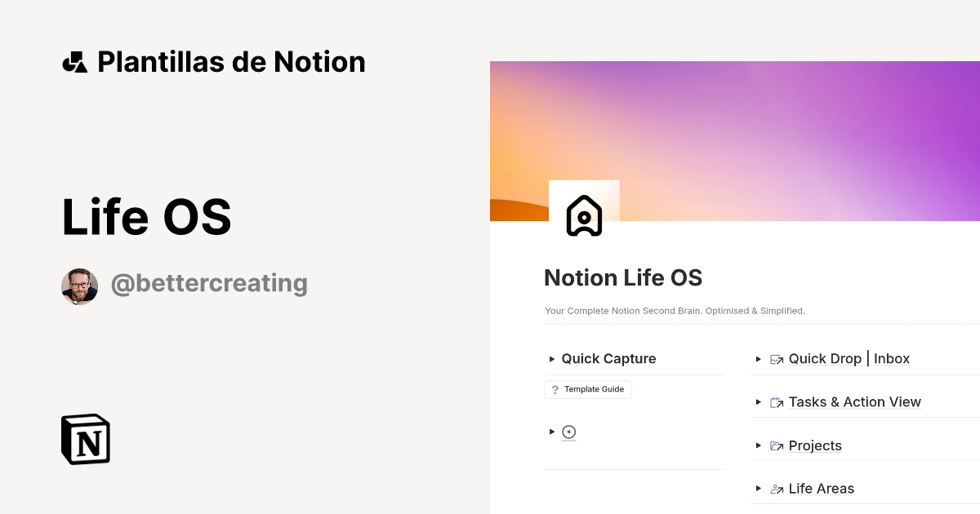Image resolution: width=980 pixels, height=514 pixels.
Task: Click the Life Areas person icon
Action: tap(777, 488)
